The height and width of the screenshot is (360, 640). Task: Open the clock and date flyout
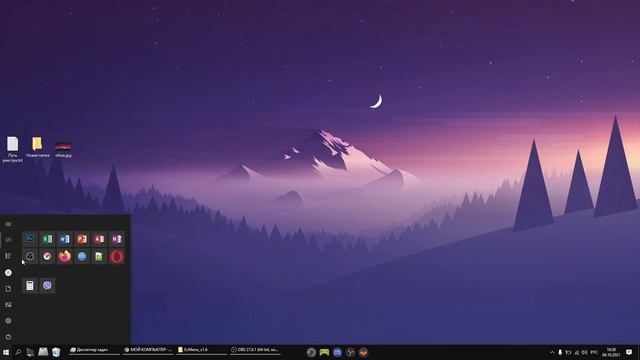(x=611, y=352)
